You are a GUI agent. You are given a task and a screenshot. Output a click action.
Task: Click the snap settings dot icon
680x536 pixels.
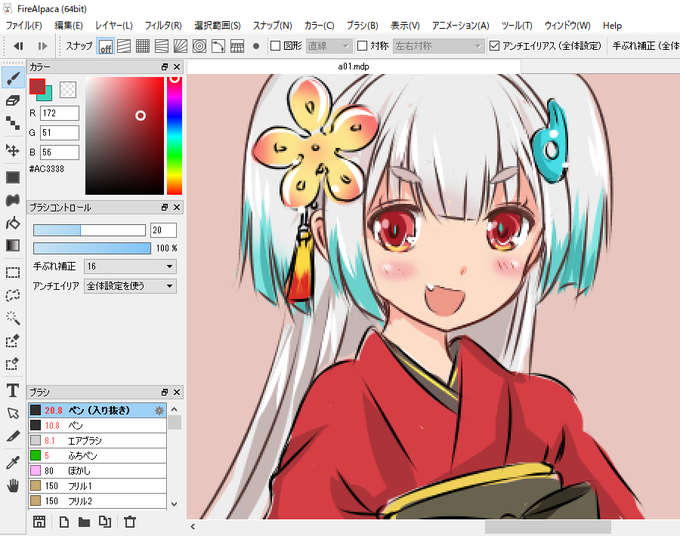(x=256, y=46)
